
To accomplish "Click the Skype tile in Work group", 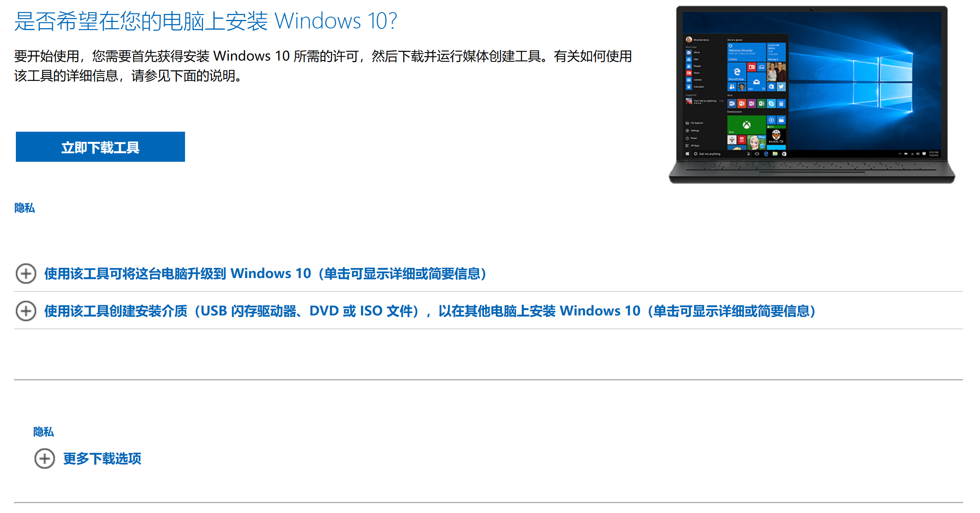I will (x=771, y=104).
